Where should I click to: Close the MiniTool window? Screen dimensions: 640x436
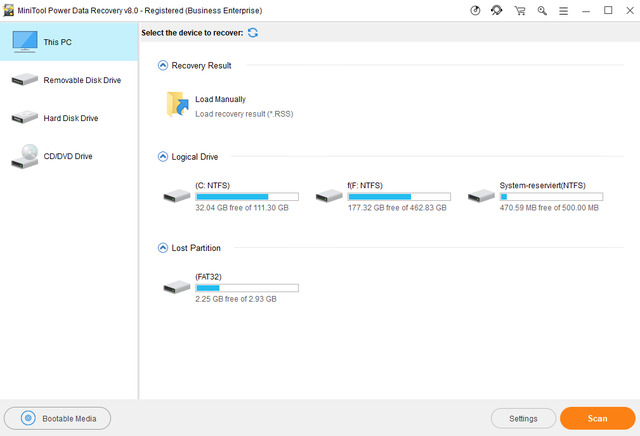coord(630,11)
